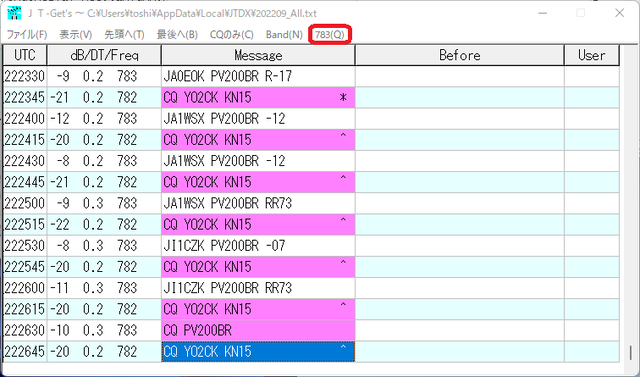Click the User column header

(x=591, y=55)
